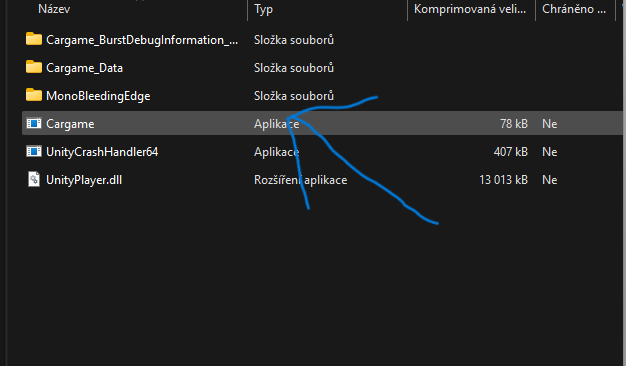Click the 13 013 kB size value
This screenshot has height=366, width=626.
pos(503,180)
